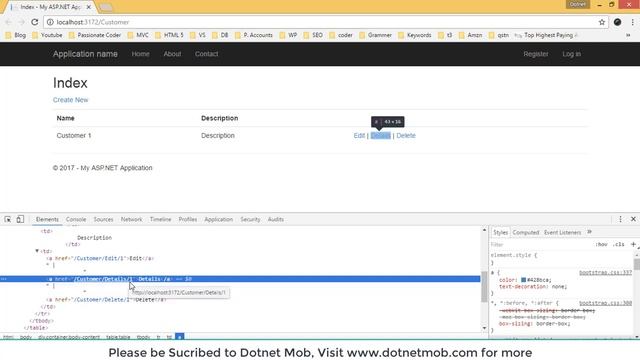Open the WP bookmark folder
The height and width of the screenshot is (360, 640).
[x=288, y=35]
